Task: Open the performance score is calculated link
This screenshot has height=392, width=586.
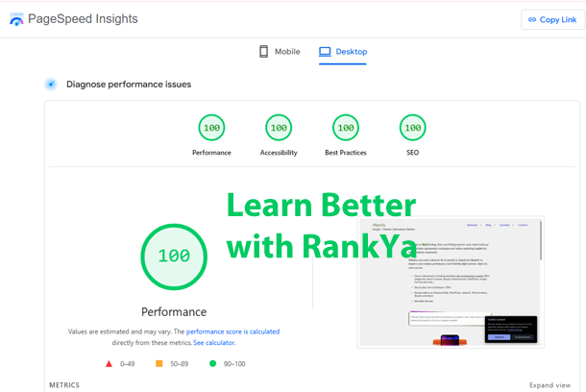Action: coord(232,331)
